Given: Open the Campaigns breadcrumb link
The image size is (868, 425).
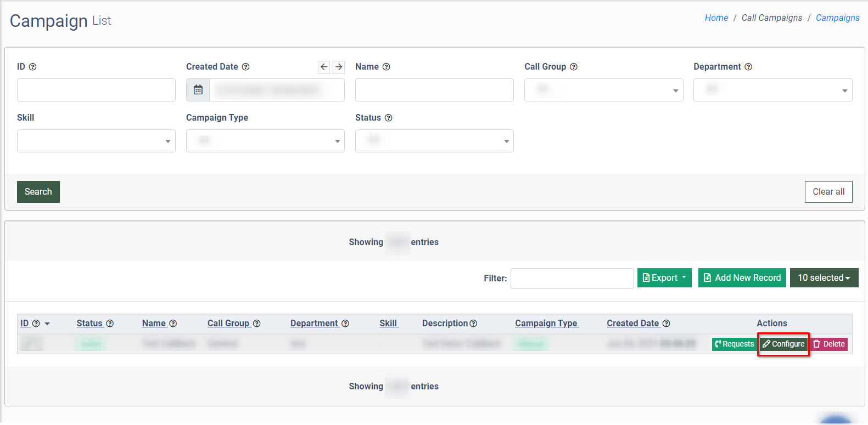Looking at the screenshot, I should [x=837, y=18].
